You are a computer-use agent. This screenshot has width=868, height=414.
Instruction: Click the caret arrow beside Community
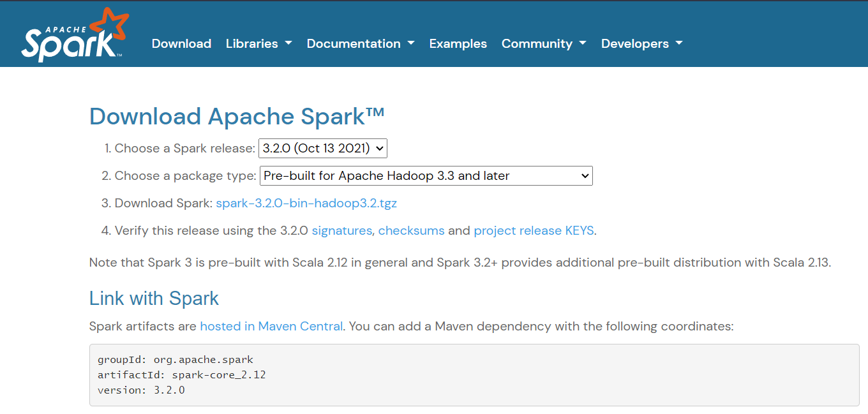click(583, 43)
